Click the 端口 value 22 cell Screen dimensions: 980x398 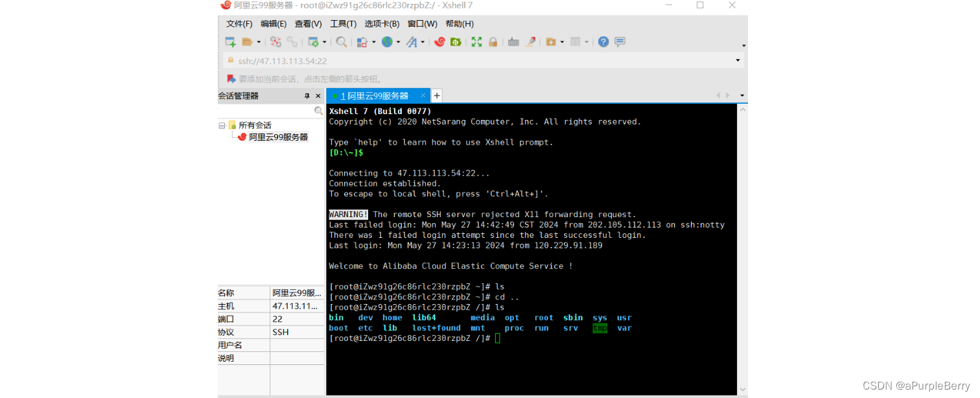297,319
